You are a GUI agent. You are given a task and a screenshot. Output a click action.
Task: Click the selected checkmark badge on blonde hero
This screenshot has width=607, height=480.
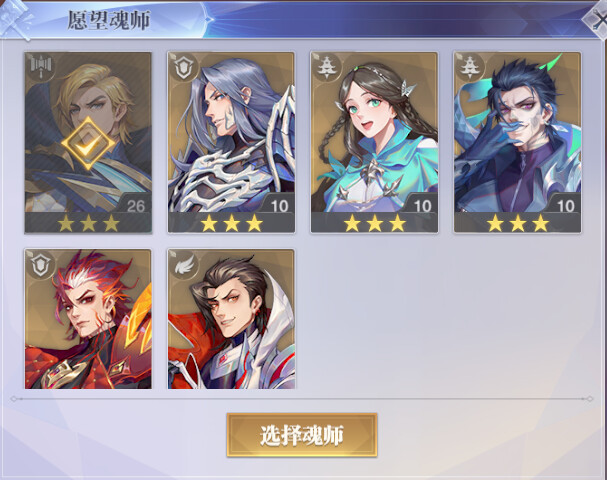point(88,143)
